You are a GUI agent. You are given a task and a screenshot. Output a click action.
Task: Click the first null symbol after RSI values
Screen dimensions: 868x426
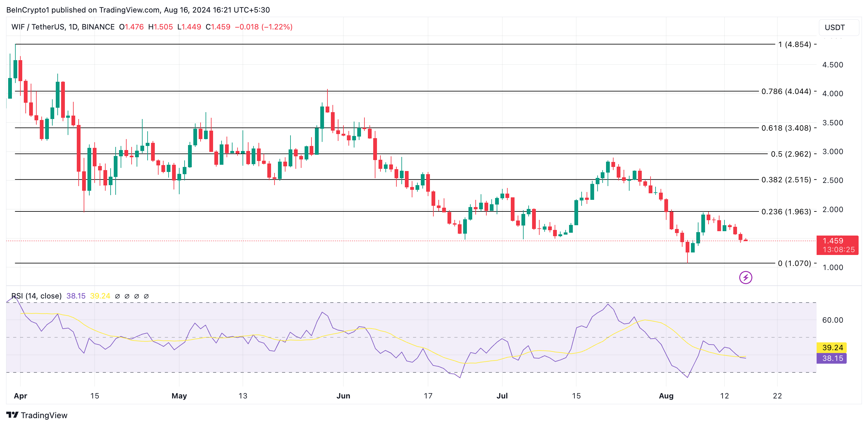coord(117,296)
